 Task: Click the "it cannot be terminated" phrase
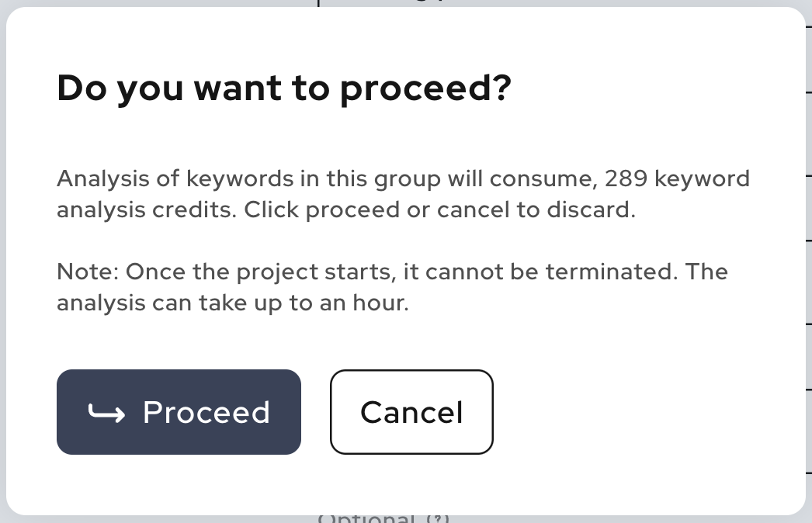click(x=540, y=272)
